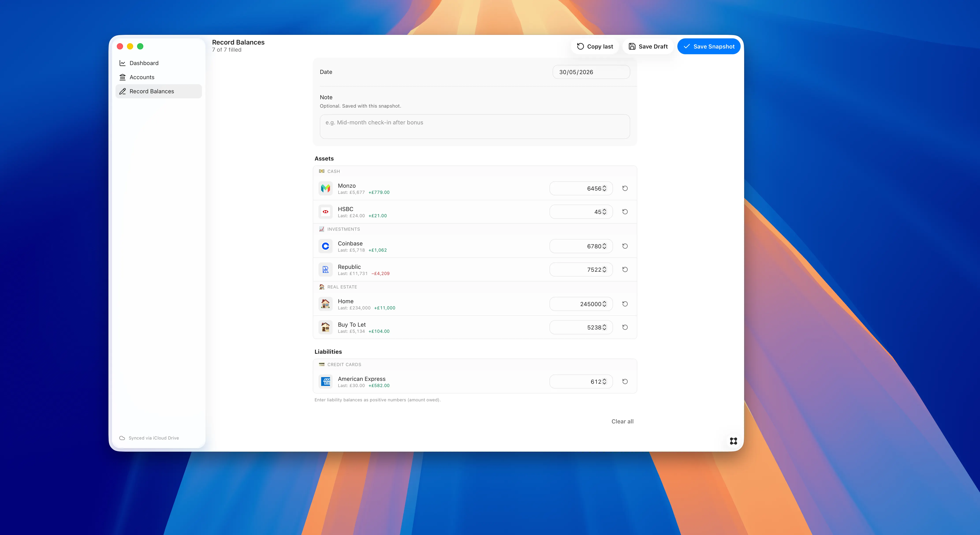Click the Monzo stepper arrows
The image size is (980, 535).
pyautogui.click(x=605, y=188)
